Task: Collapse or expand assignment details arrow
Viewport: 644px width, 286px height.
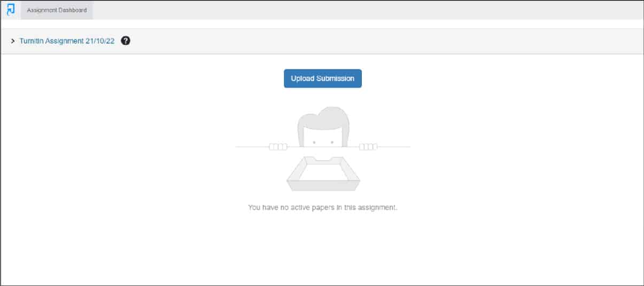Action: pos(13,41)
